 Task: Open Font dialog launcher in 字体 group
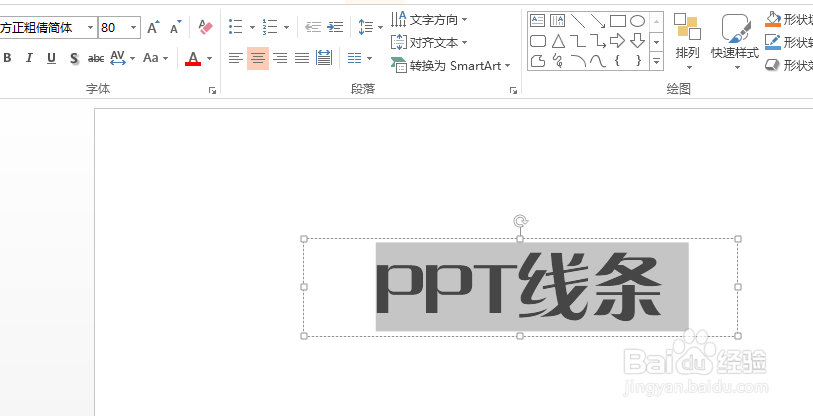[212, 91]
